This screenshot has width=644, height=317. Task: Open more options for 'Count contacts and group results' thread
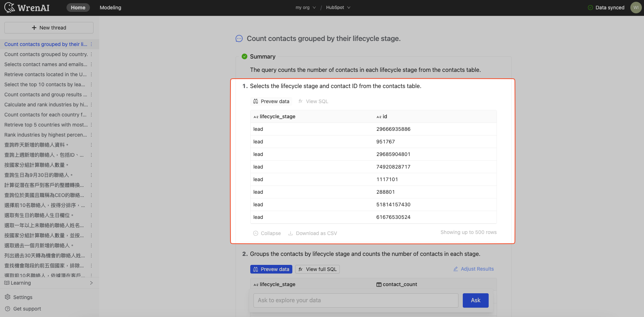(91, 95)
